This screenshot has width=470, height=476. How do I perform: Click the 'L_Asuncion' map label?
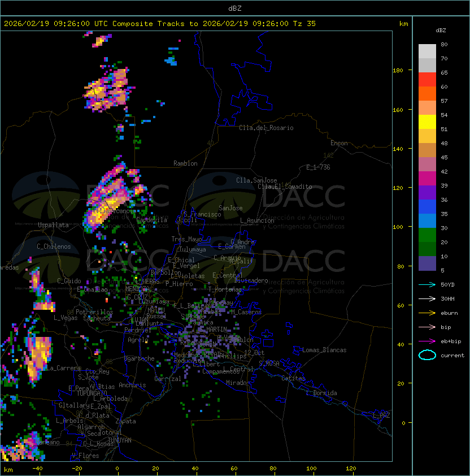click(257, 220)
